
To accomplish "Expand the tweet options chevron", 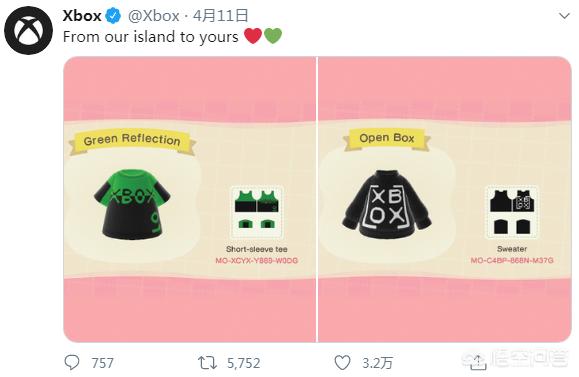I will (564, 16).
